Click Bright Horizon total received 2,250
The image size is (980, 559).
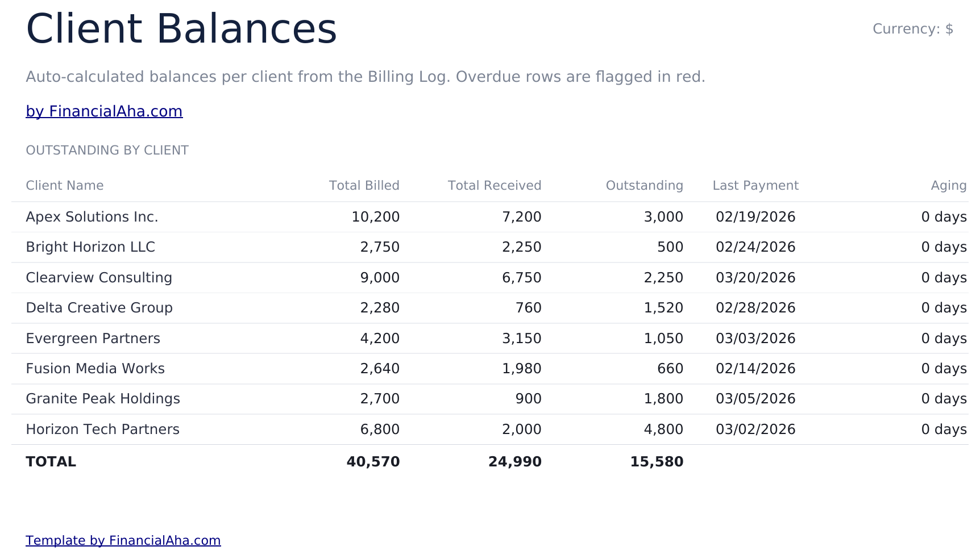pyautogui.click(x=522, y=247)
